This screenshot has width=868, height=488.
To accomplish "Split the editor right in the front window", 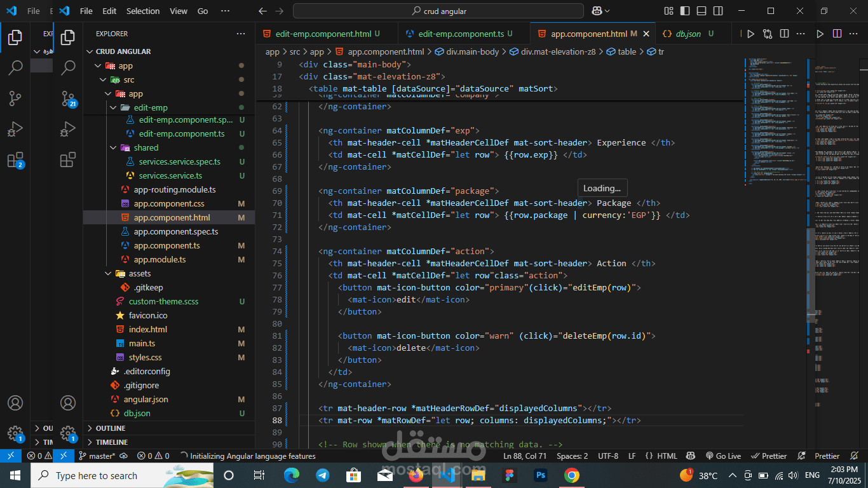I will click(x=784, y=34).
